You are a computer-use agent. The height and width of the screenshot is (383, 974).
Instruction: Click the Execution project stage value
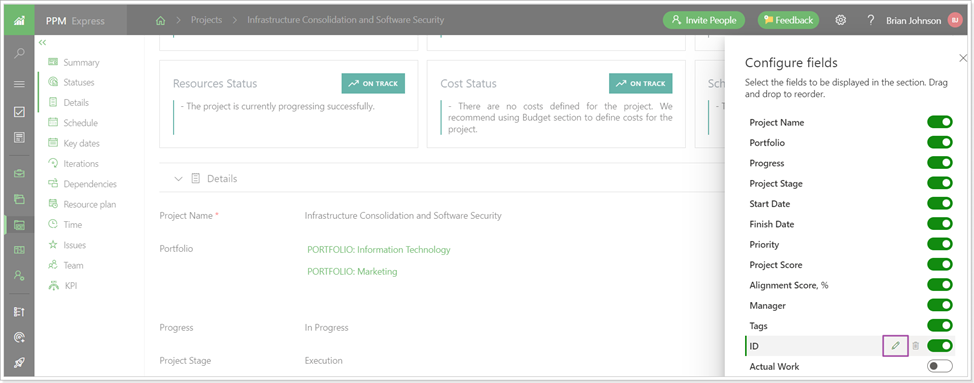click(x=323, y=360)
